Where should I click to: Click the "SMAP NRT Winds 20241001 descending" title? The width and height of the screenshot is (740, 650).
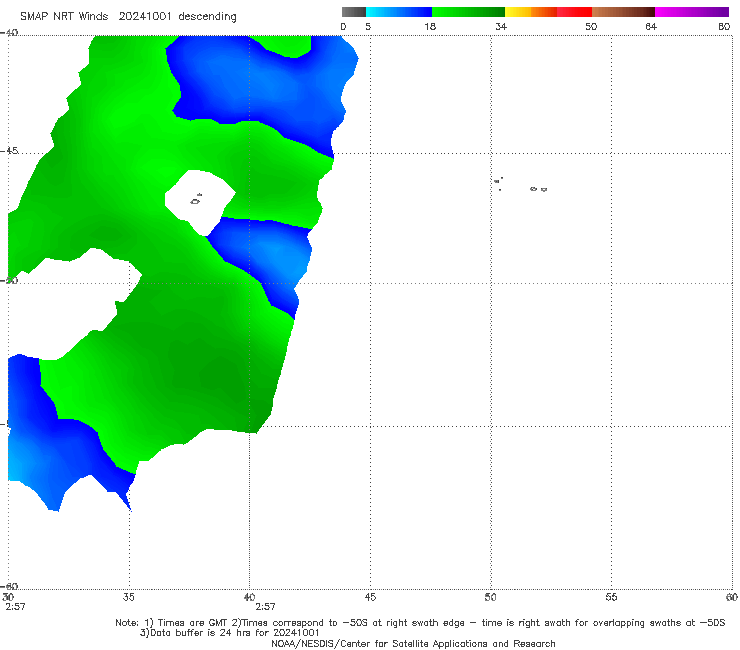coord(128,16)
